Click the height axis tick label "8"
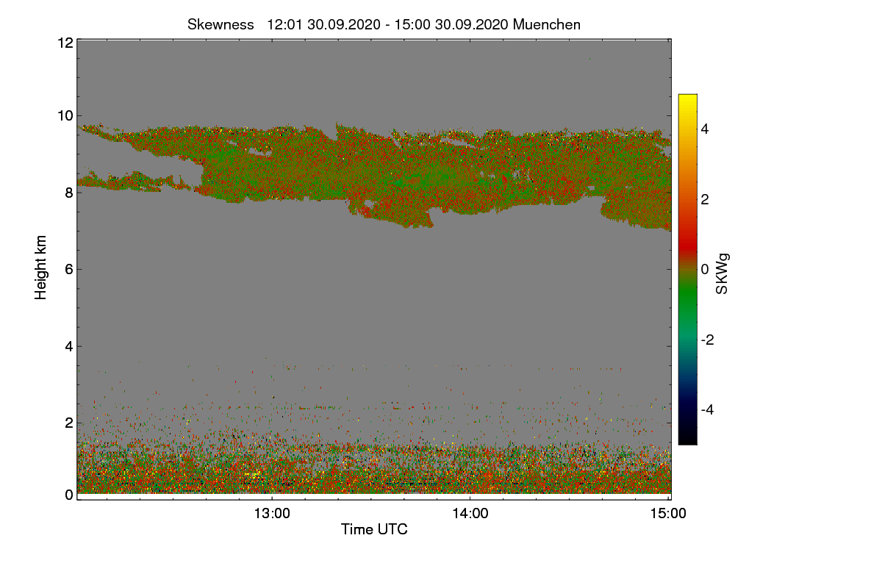Viewport: 882px width, 588px height. [x=69, y=193]
